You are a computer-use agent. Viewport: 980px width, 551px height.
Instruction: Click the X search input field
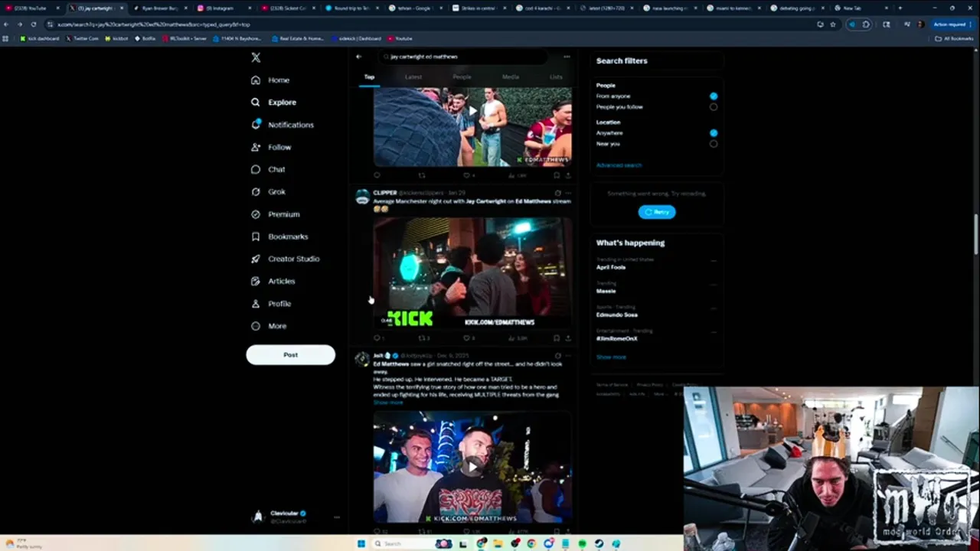point(465,57)
